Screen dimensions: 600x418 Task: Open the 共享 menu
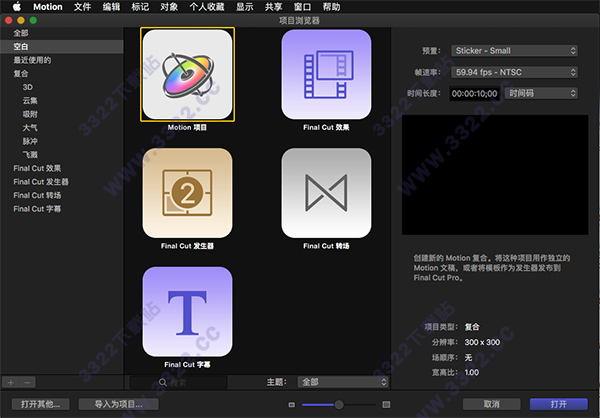[x=274, y=7]
